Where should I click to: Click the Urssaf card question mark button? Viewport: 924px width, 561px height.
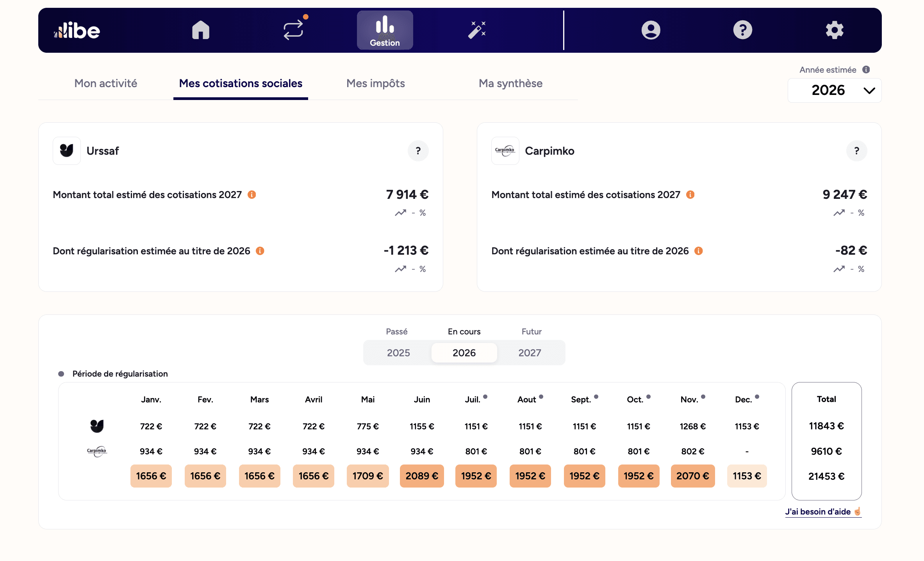[x=418, y=151]
